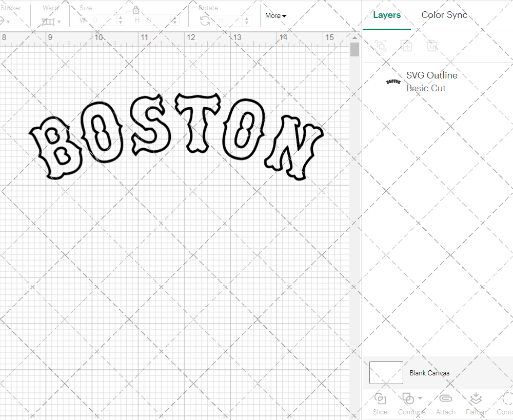Click the Sticker label
513x420 pixels.
tap(11, 8)
